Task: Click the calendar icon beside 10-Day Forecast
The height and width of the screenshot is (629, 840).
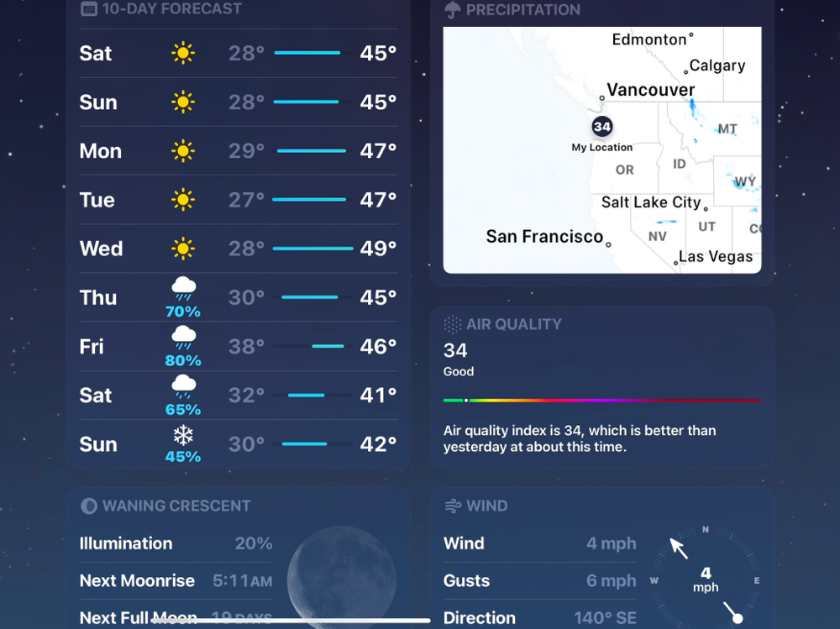Action: coord(89,8)
